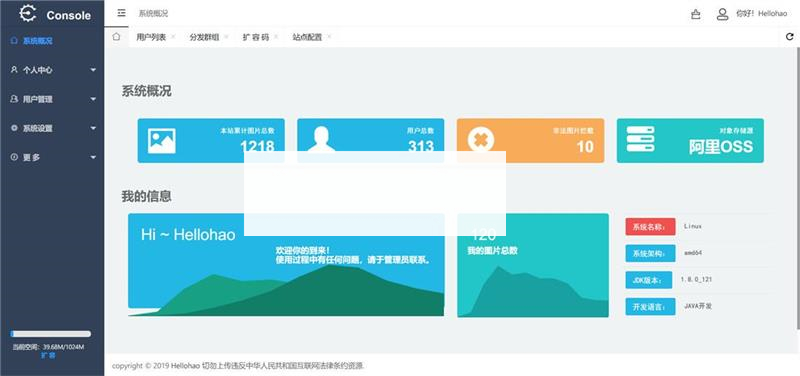
Task: Open 用户管理 sidebar menu
Action: point(52,99)
